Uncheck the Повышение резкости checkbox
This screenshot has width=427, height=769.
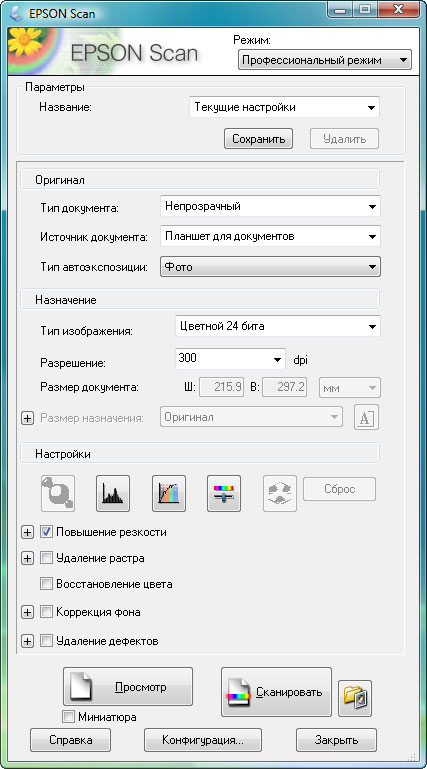[x=47, y=532]
